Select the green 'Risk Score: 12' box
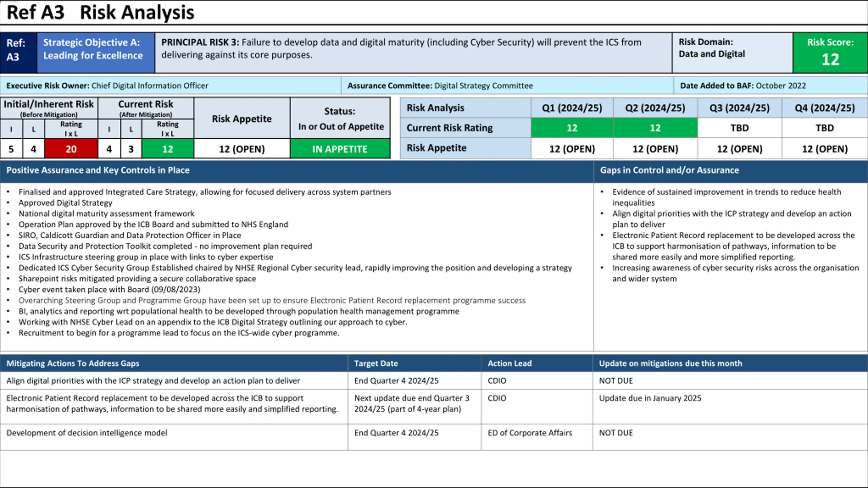This screenshot has height=488, width=868. click(x=830, y=53)
